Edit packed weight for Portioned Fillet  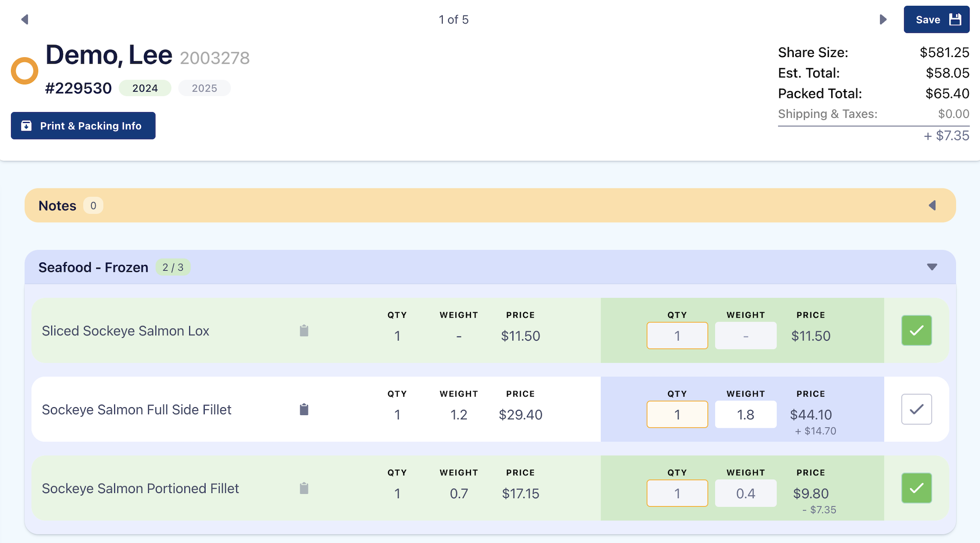pyautogui.click(x=746, y=493)
